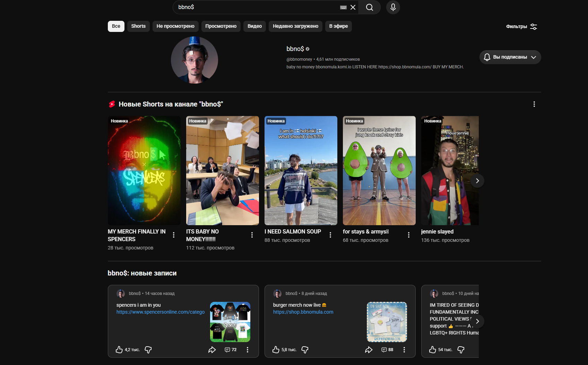Select the Shorts filter chip
The width and height of the screenshot is (588, 365).
(x=138, y=26)
